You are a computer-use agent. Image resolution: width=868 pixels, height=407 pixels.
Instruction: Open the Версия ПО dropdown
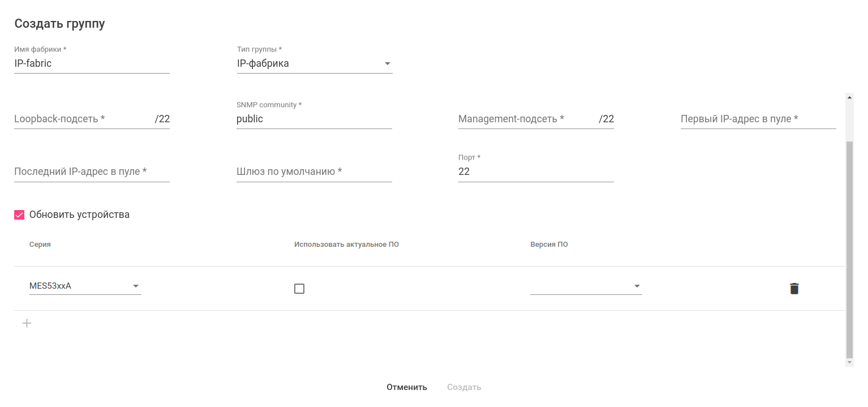586,286
